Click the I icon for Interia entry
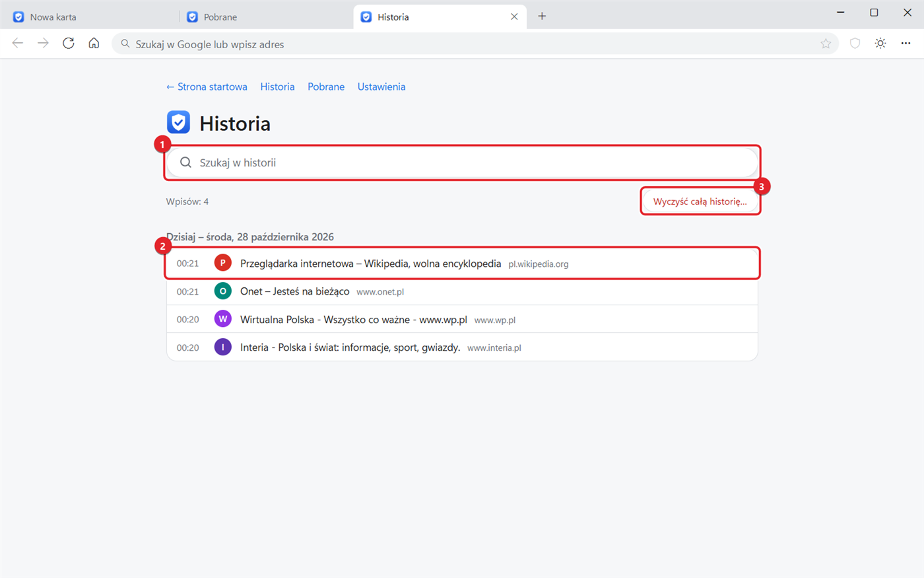 click(x=223, y=347)
